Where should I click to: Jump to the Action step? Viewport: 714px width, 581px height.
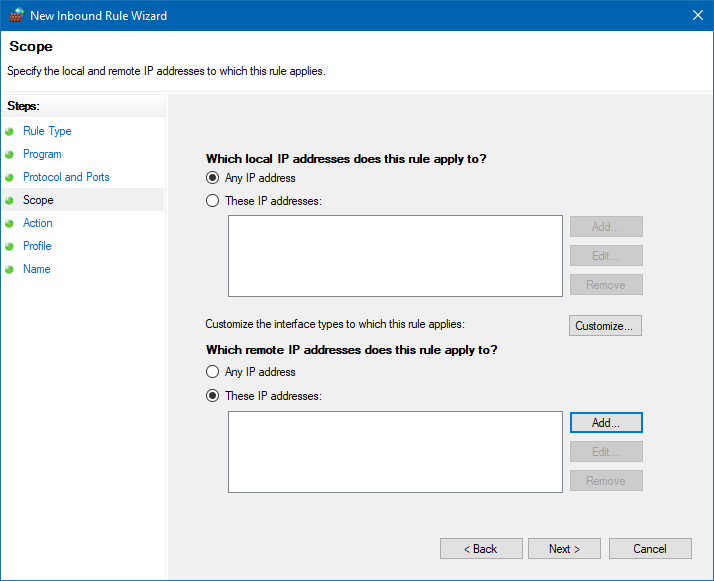pyautogui.click(x=38, y=223)
